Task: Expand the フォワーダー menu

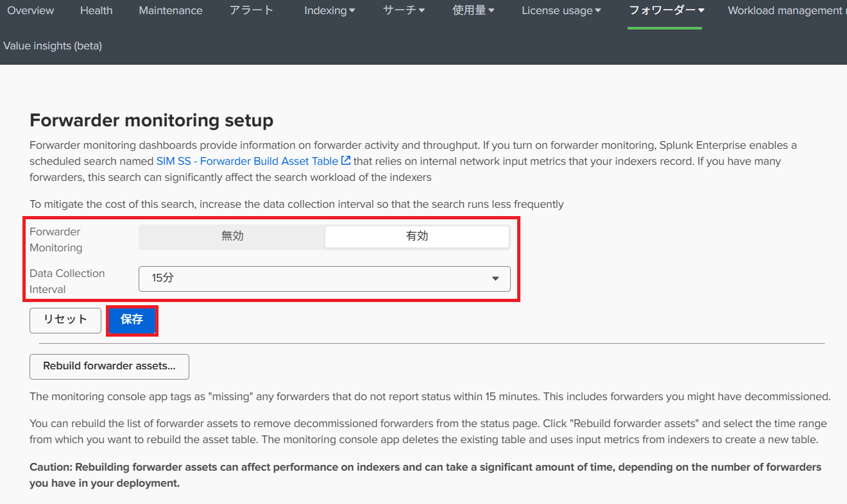Action: coord(667,11)
